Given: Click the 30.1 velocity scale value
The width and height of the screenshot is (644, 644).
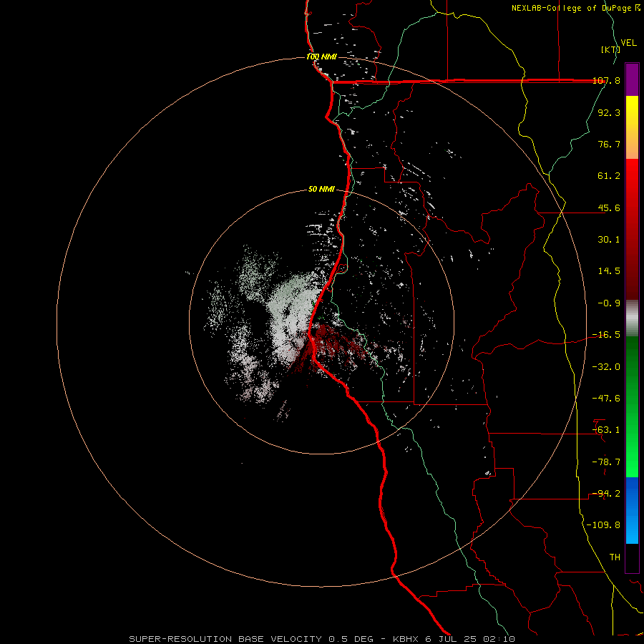Looking at the screenshot, I should point(609,240).
